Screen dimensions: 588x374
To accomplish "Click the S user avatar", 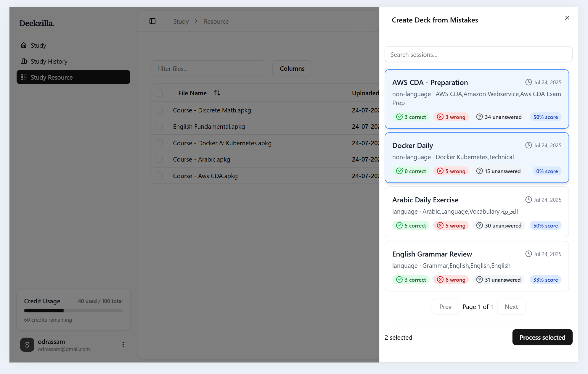I will [x=27, y=345].
